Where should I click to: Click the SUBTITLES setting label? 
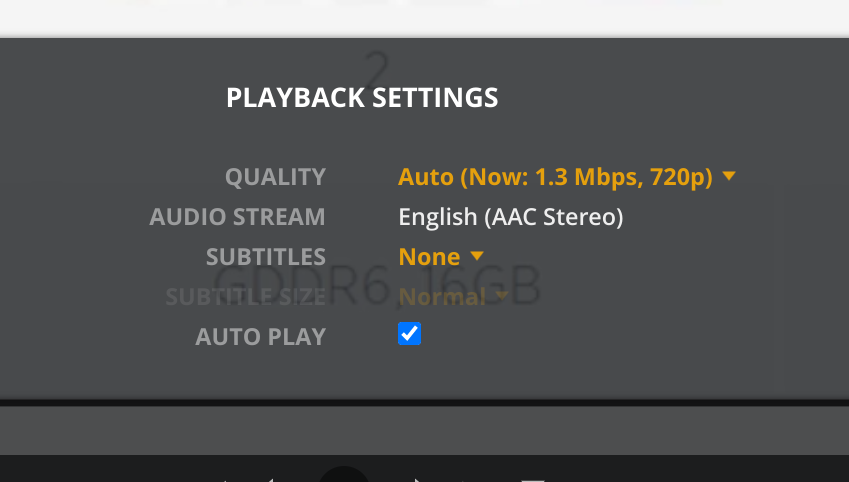coord(265,257)
